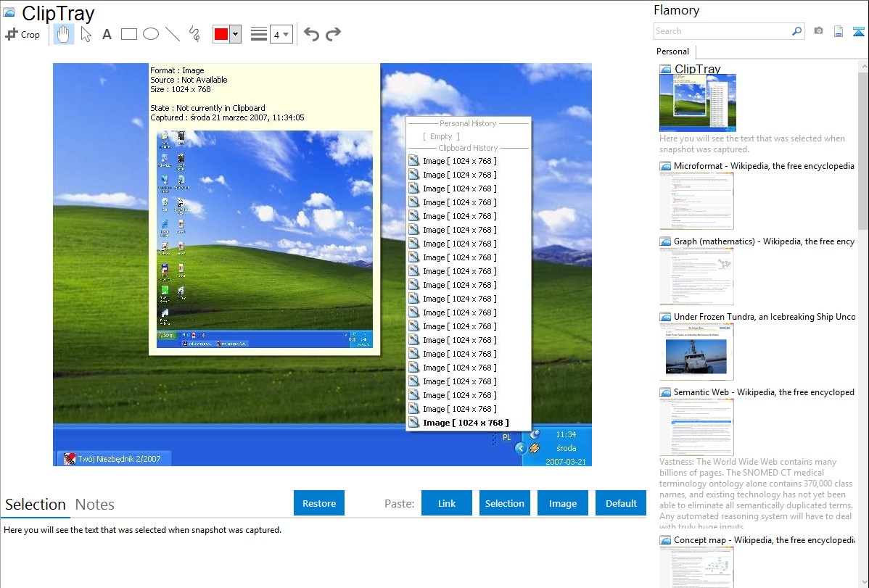Click the Paste Link button
Viewport: 869px width, 588px height.
[447, 503]
